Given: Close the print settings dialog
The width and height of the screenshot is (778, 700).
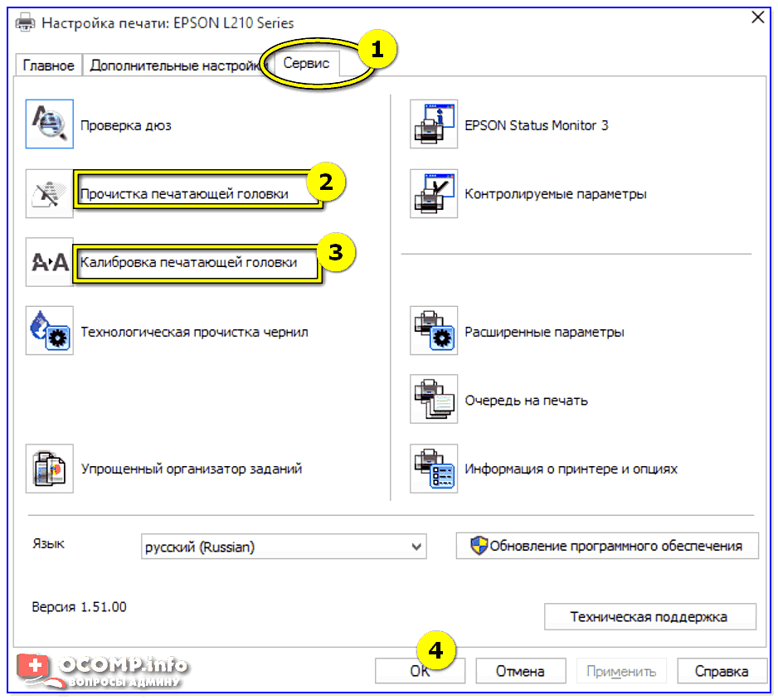Looking at the screenshot, I should point(757,17).
